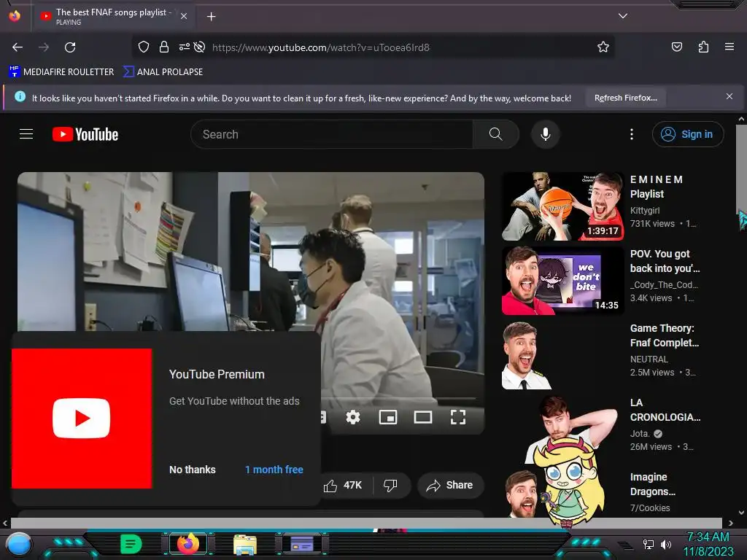Open the EMINEM Playlist thumbnail
747x560 pixels.
563,206
